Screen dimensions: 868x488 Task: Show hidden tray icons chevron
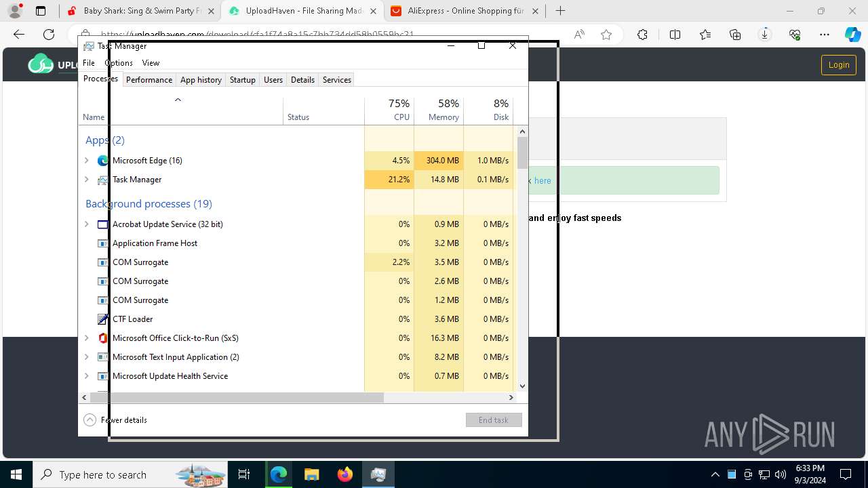[715, 474]
